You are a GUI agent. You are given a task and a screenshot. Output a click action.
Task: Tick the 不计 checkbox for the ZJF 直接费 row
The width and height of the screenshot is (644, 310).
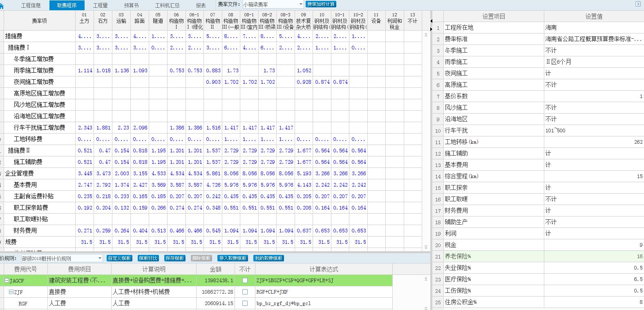tap(245, 292)
